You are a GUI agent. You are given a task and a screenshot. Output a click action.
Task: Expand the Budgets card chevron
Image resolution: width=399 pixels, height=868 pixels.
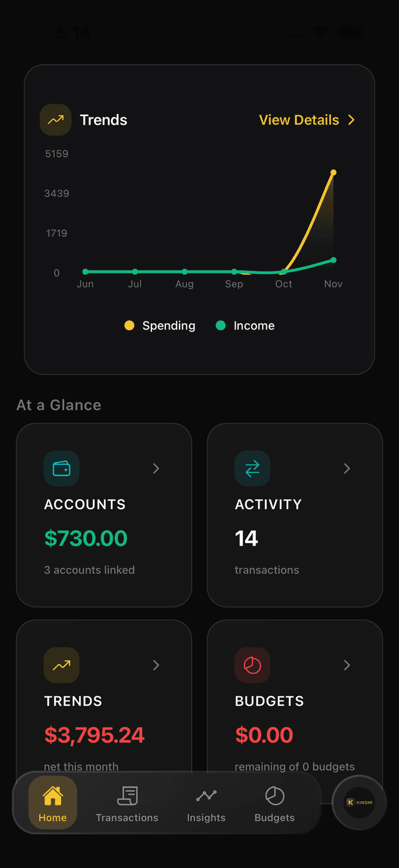pos(347,665)
